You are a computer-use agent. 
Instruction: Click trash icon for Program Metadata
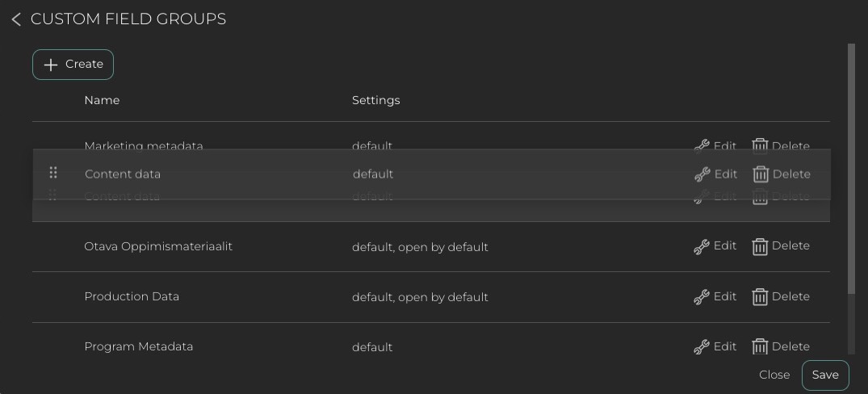tap(760, 347)
